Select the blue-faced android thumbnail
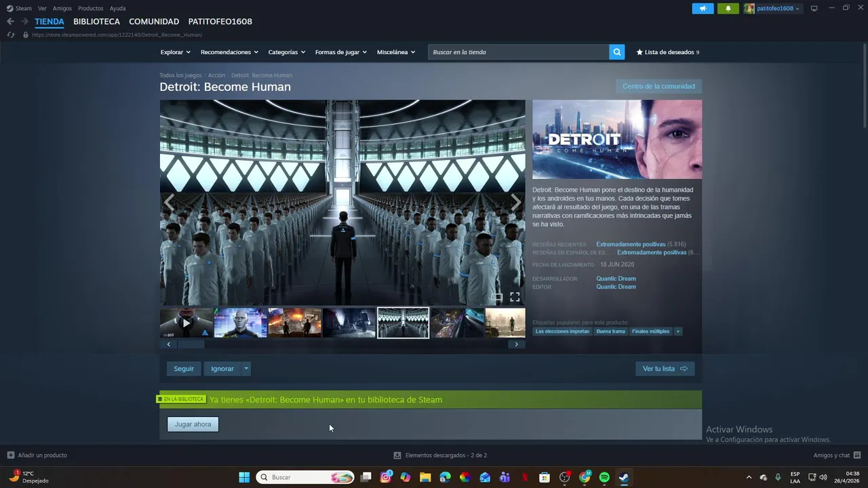This screenshot has width=868, height=488. (x=241, y=323)
